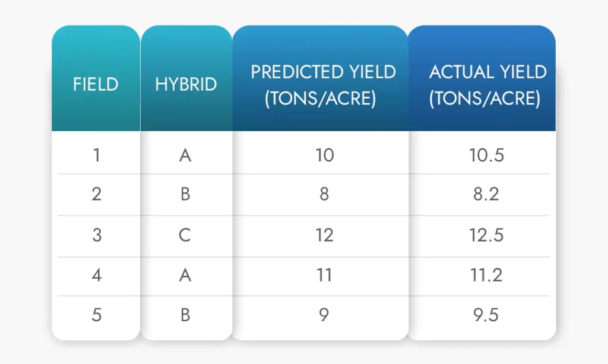Select field number 4 cell
608x364 pixels.
(96, 275)
